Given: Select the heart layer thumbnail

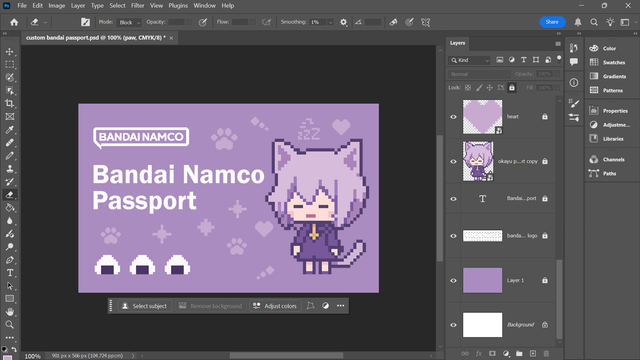Looking at the screenshot, I should click(482, 117).
